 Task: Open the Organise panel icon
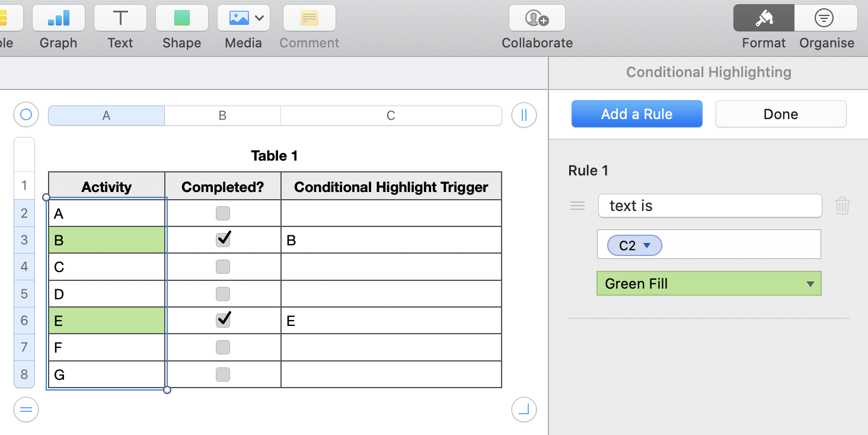coord(825,18)
